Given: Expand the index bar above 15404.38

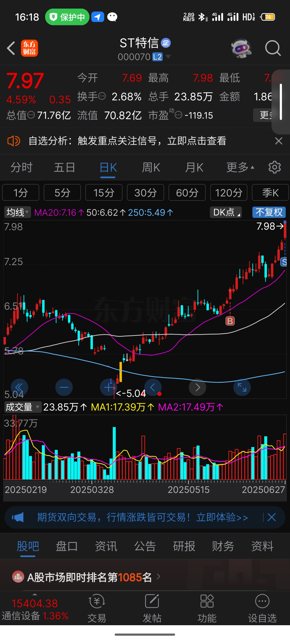Looking at the screenshot, I should click(35, 594).
